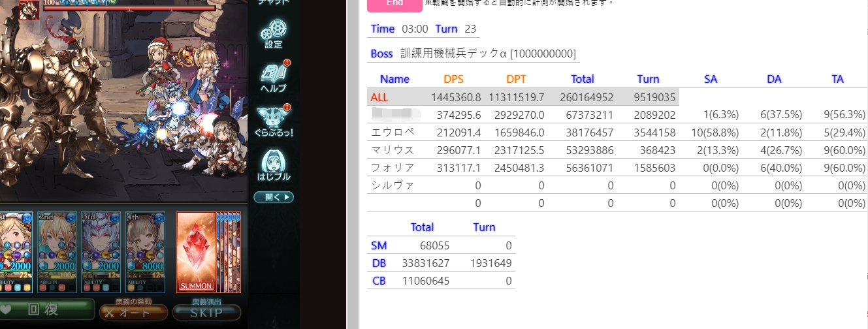
Task: Click the Time label
Action: (x=383, y=29)
